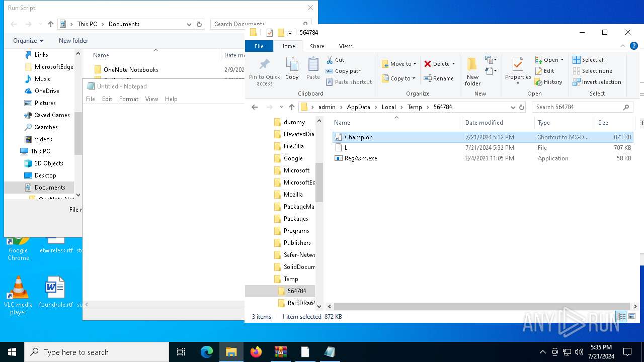The width and height of the screenshot is (644, 362).
Task: Open Customize Quick Access Toolbar dropdown
Action: [x=290, y=33]
